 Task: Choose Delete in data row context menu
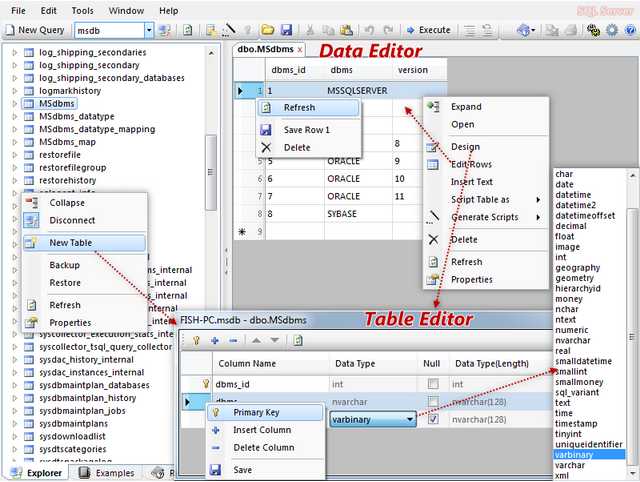(x=309, y=147)
